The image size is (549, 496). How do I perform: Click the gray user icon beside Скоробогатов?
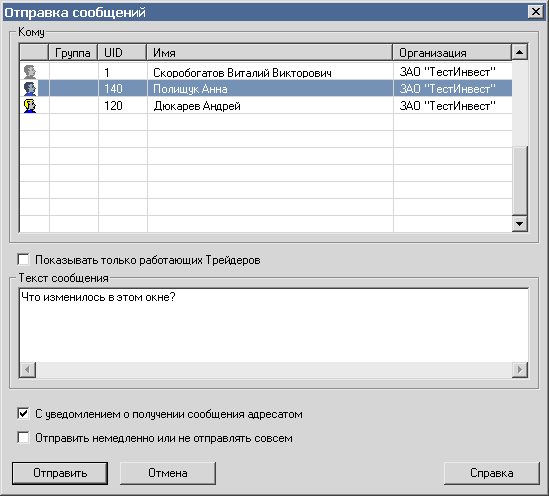30,72
